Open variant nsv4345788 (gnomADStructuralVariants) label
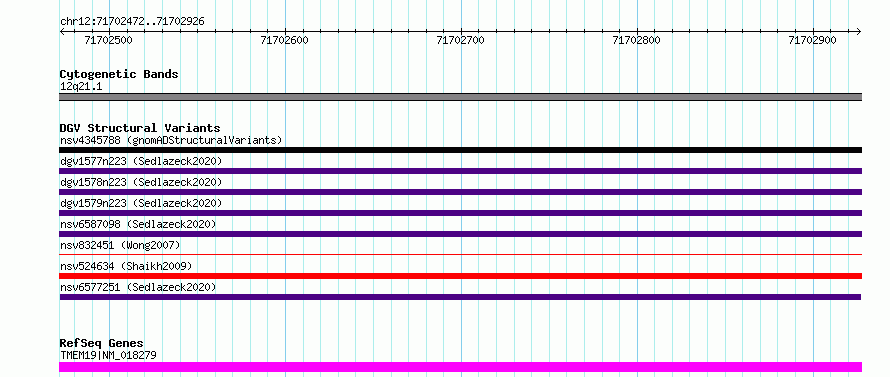The width and height of the screenshot is (890, 377). click(171, 140)
